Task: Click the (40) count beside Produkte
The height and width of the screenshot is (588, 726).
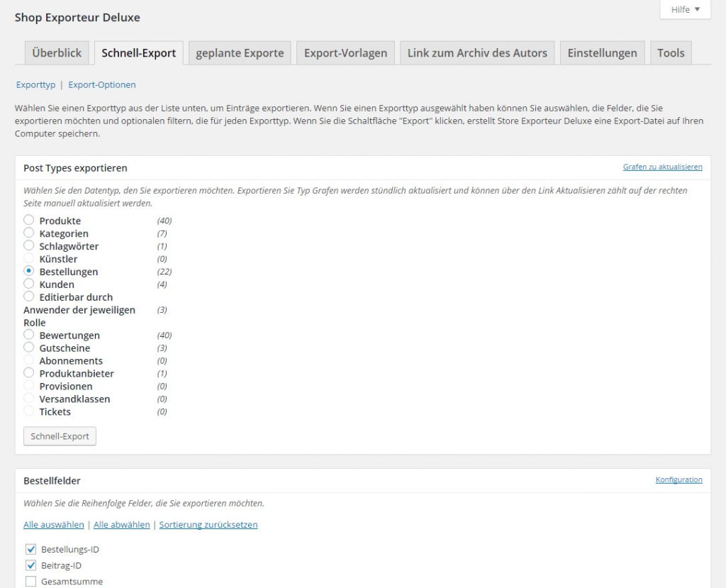Action: [x=164, y=221]
